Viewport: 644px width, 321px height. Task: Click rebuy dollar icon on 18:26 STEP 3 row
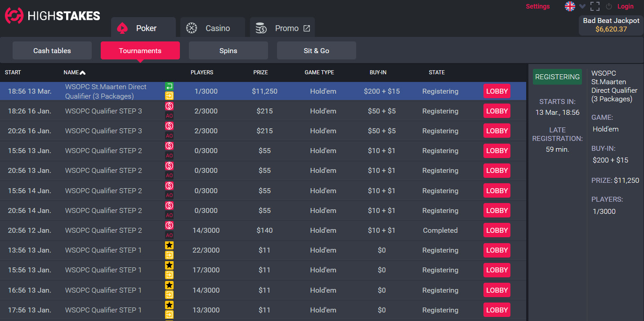(169, 106)
